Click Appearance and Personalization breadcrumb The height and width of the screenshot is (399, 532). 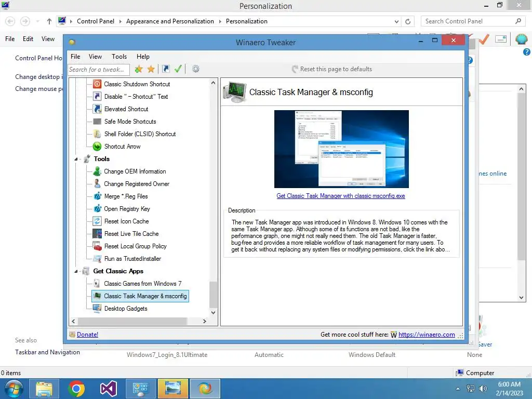pyautogui.click(x=170, y=21)
